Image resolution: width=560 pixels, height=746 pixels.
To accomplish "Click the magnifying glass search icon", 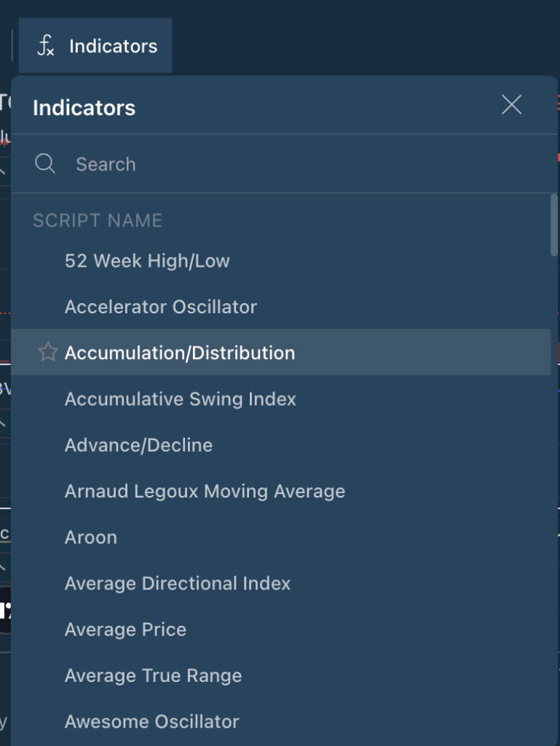I will coord(45,164).
